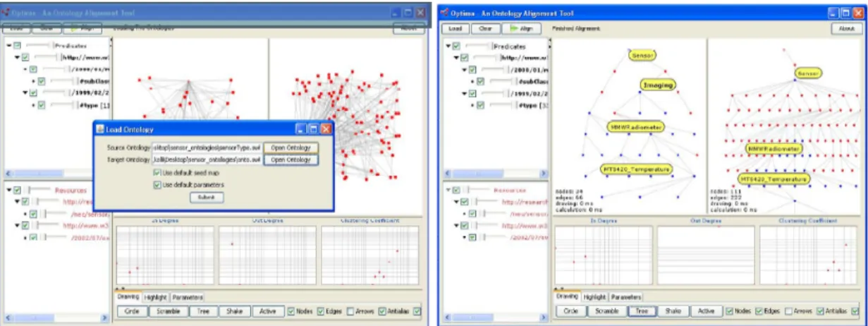This screenshot has width=868, height=326.
Task: Click Load button in the Finished Alignment window
Action: pyautogui.click(x=455, y=29)
